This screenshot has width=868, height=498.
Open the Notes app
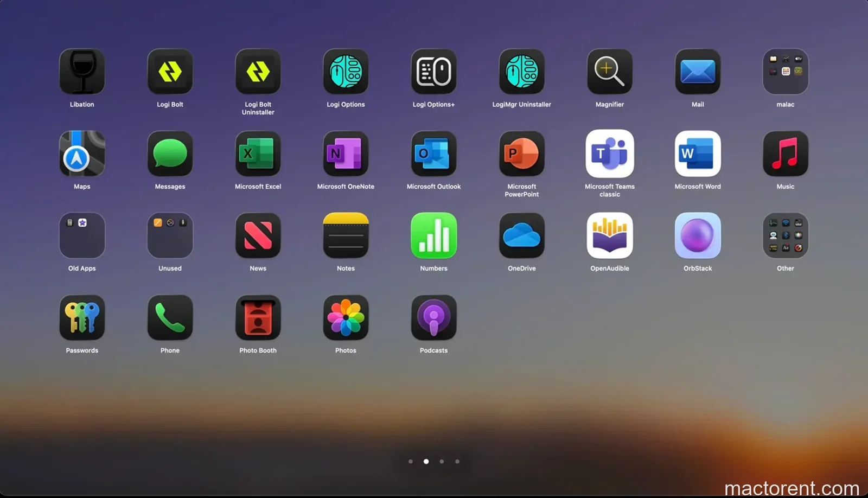[x=346, y=235]
